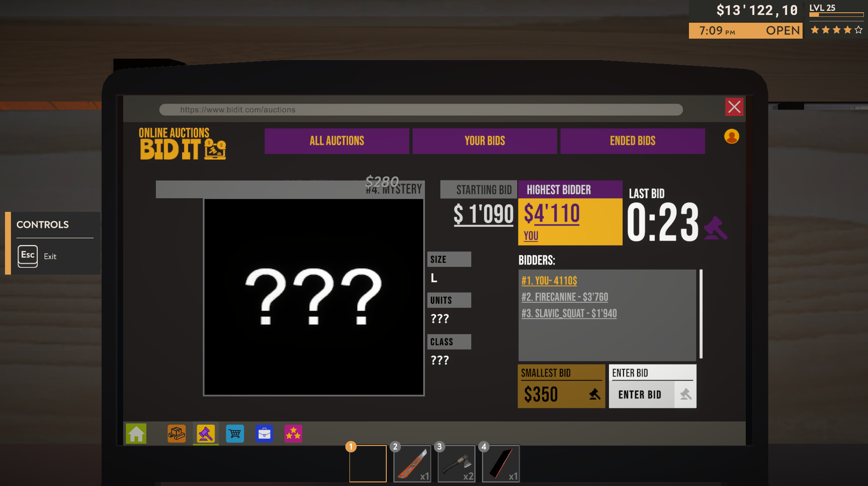This screenshot has width=868, height=486.
Task: Click bidder entry #2. FIRECANINE - $3'760
Action: click(x=565, y=297)
